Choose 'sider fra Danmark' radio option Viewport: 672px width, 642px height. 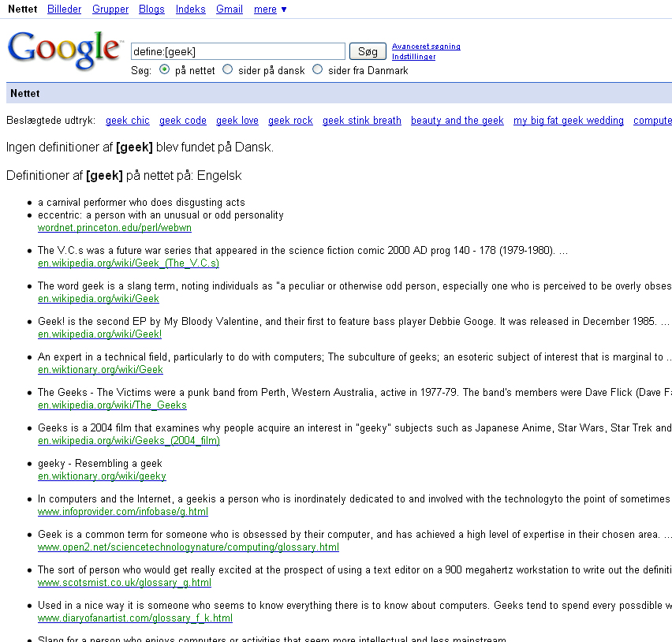pyautogui.click(x=318, y=69)
